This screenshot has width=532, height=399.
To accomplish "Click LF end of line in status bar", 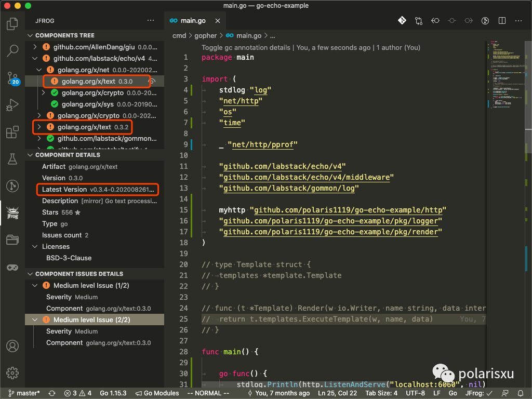I will click(x=436, y=393).
